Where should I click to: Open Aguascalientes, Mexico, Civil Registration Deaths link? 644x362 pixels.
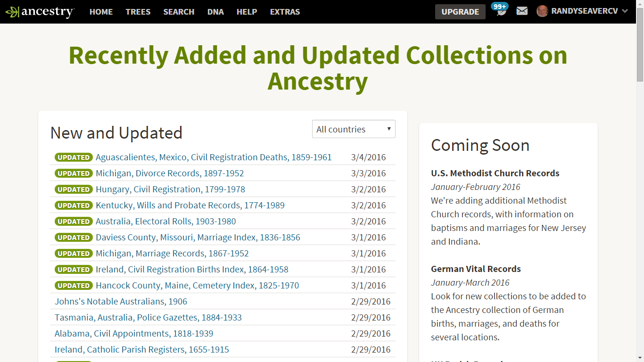coord(214,157)
